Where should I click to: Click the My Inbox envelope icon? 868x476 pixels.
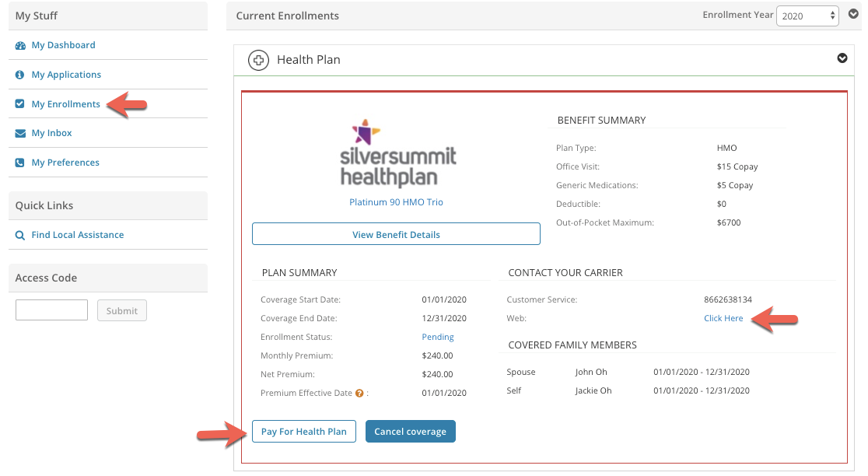(x=20, y=134)
